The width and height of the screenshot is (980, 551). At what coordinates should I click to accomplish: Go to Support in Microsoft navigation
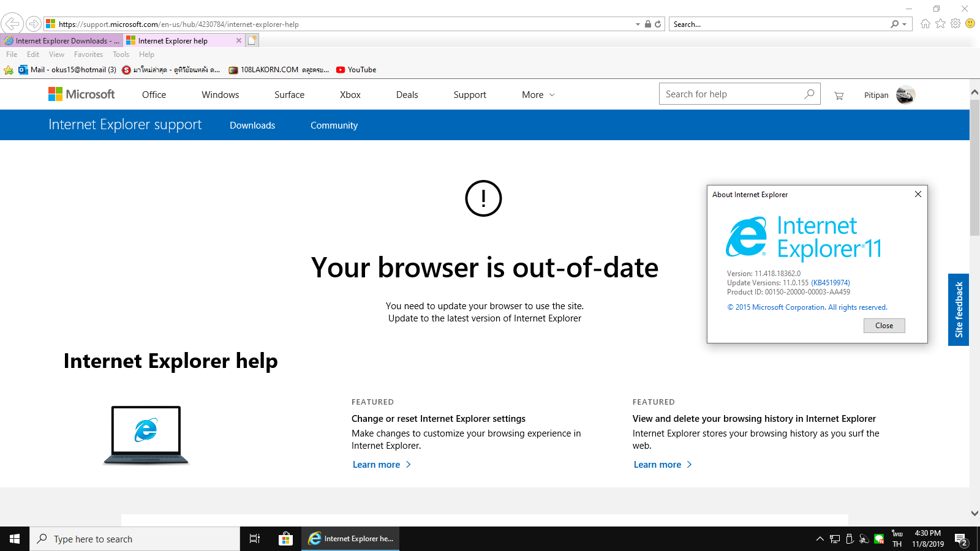pyautogui.click(x=470, y=95)
